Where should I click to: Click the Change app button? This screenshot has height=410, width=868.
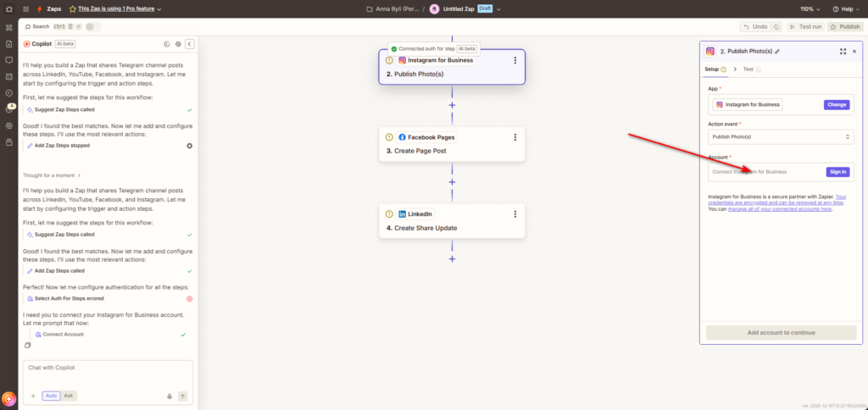[x=836, y=104]
